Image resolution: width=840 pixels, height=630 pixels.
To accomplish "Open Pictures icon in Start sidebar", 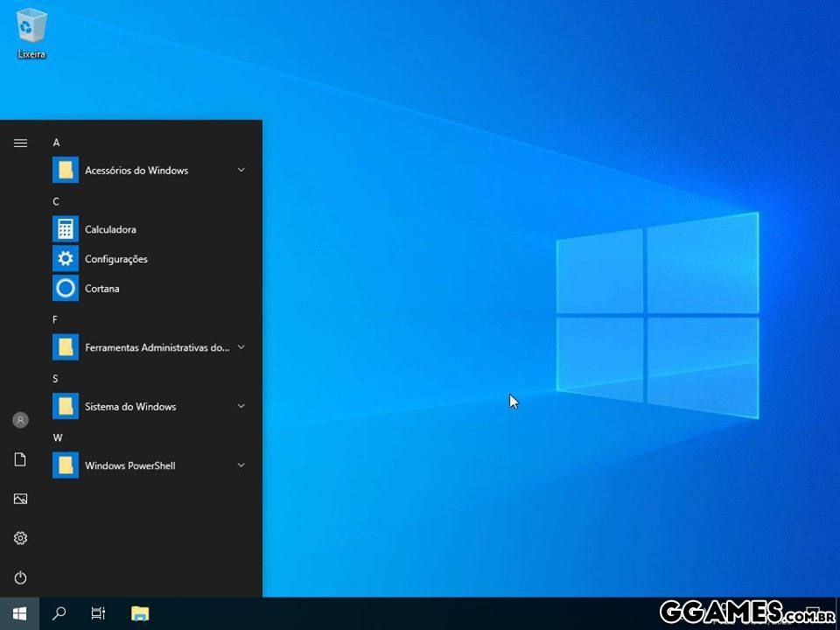I will (x=20, y=499).
